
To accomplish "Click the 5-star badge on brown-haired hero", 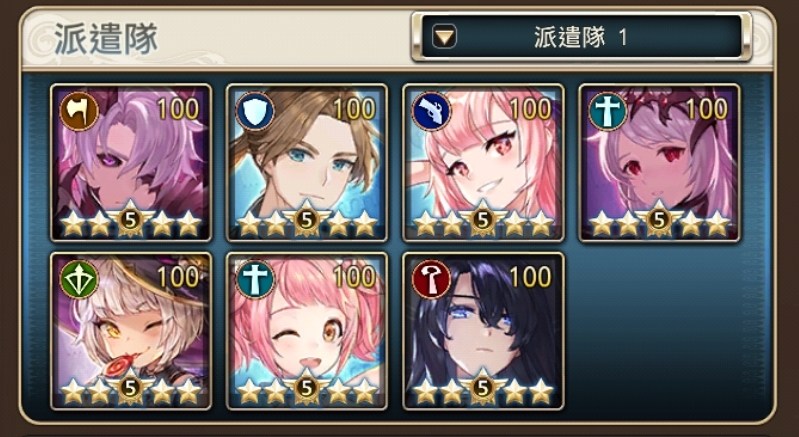I will tap(306, 221).
